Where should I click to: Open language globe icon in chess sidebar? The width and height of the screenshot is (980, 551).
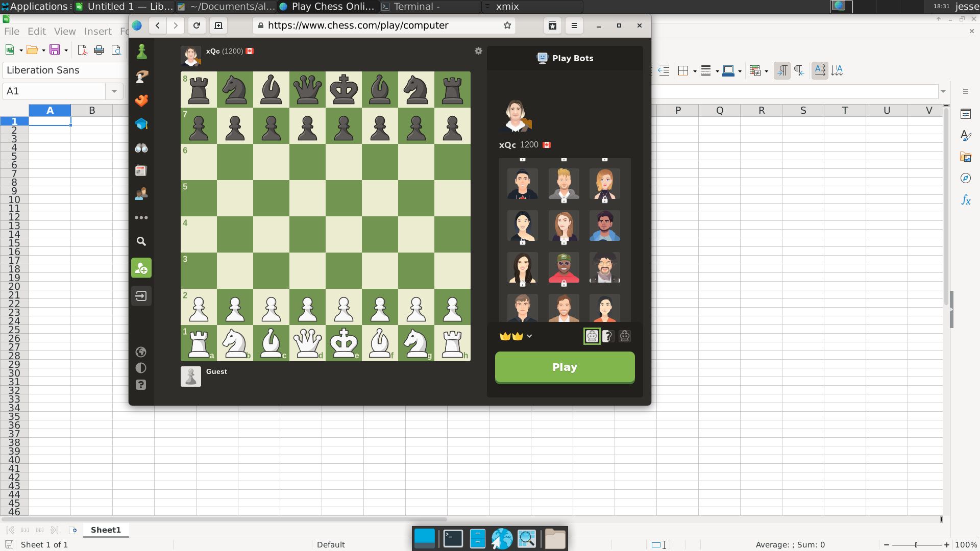tap(141, 352)
